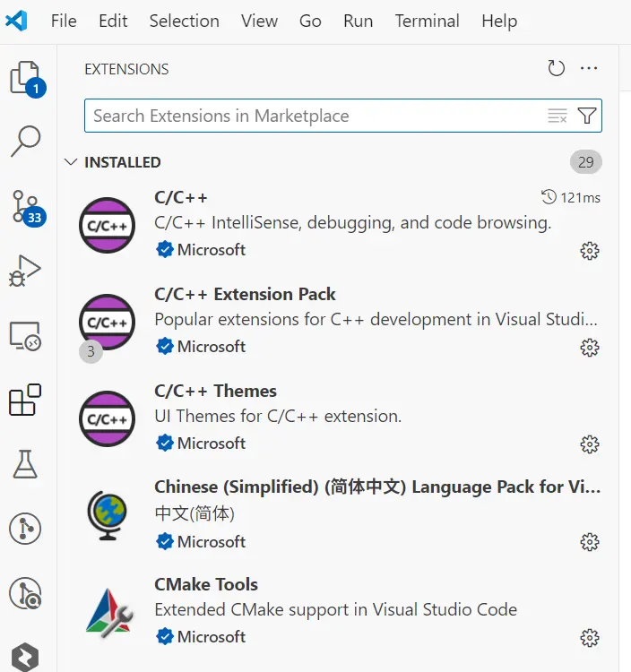
Task: Open the File menu
Action: 64,21
